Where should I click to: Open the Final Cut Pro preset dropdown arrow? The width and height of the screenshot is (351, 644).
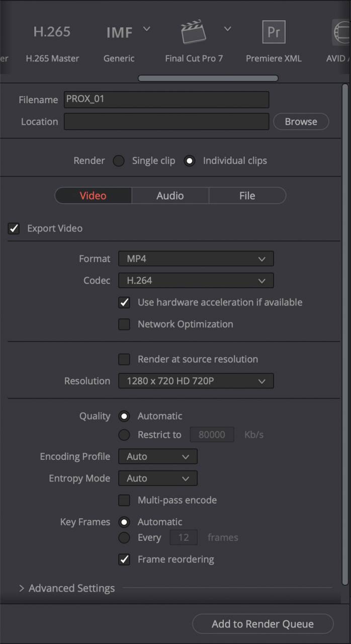[x=227, y=29]
